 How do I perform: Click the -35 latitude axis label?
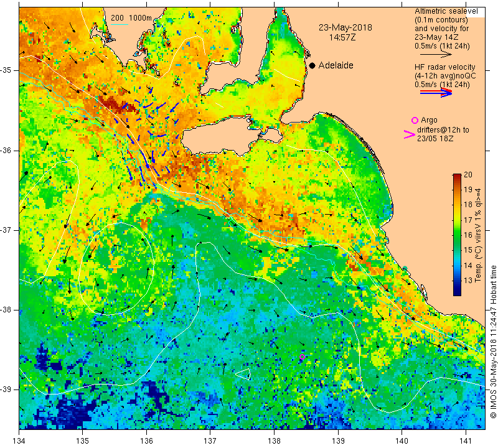pos(6,70)
